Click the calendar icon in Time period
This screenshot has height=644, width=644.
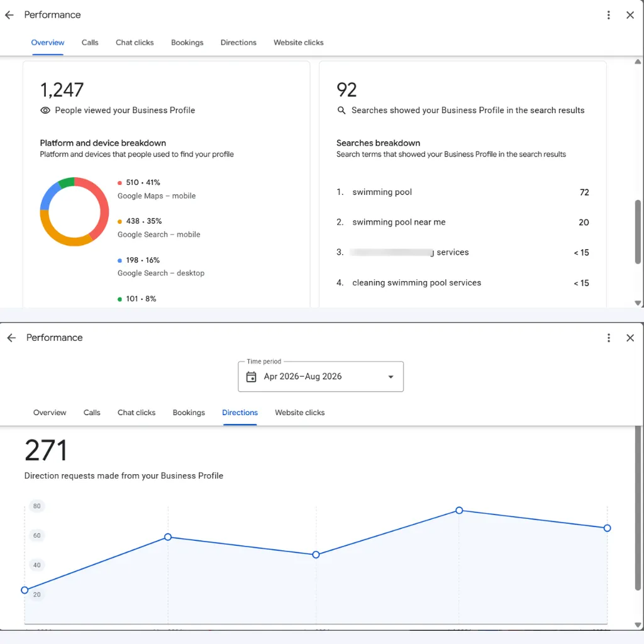(251, 377)
